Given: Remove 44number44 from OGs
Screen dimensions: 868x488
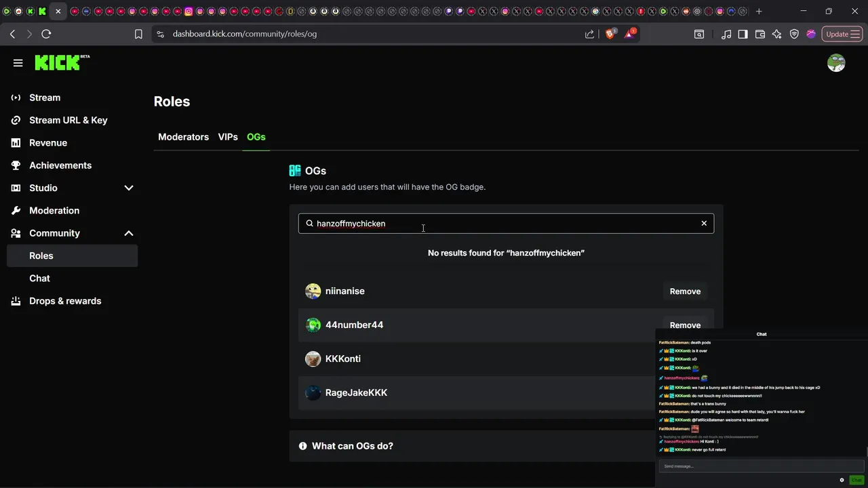Looking at the screenshot, I should click(685, 325).
